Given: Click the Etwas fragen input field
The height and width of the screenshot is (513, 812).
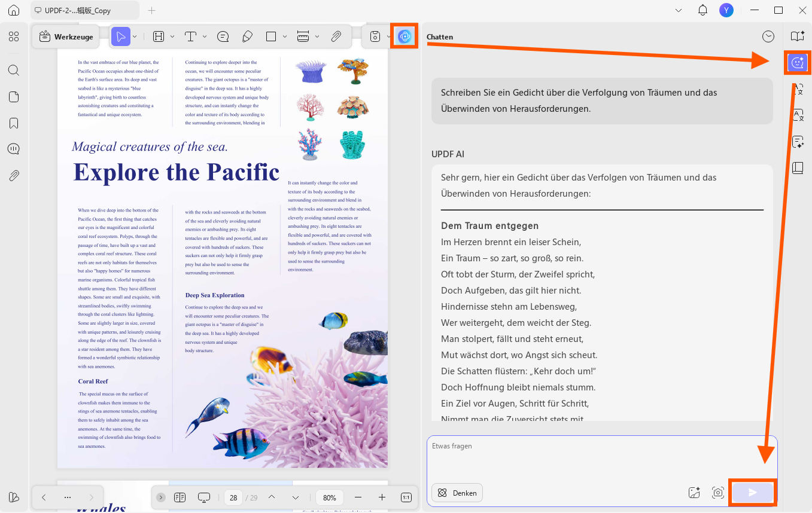Looking at the screenshot, I should click(602, 457).
